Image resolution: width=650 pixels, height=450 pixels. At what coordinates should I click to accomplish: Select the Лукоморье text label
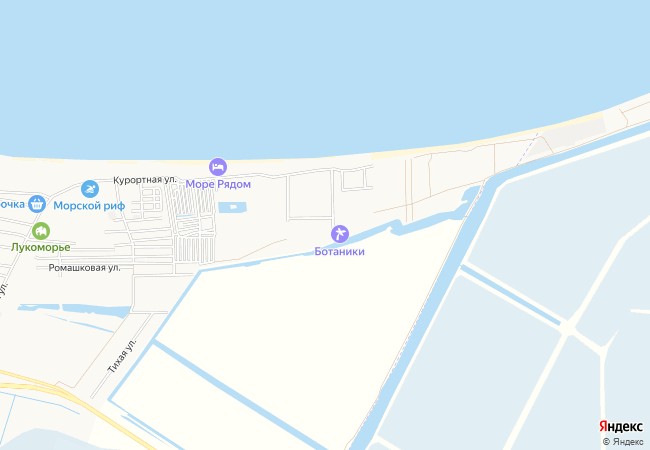[41, 247]
